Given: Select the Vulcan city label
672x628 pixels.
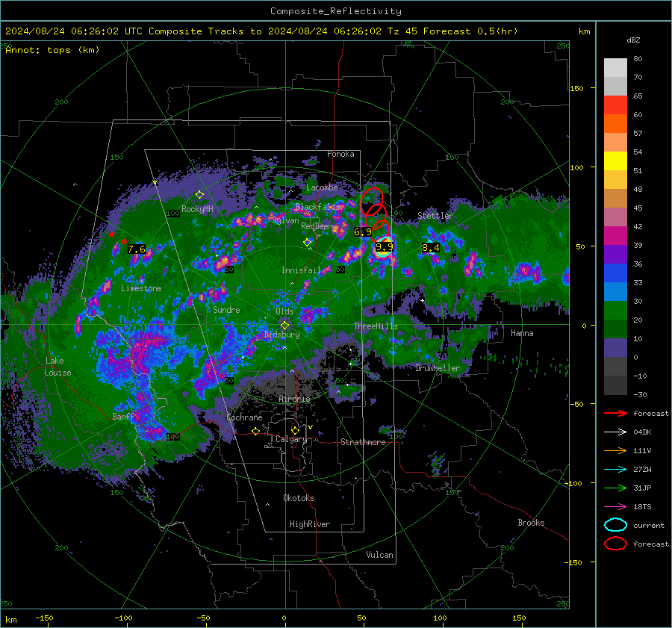Looking at the screenshot, I should [379, 555].
